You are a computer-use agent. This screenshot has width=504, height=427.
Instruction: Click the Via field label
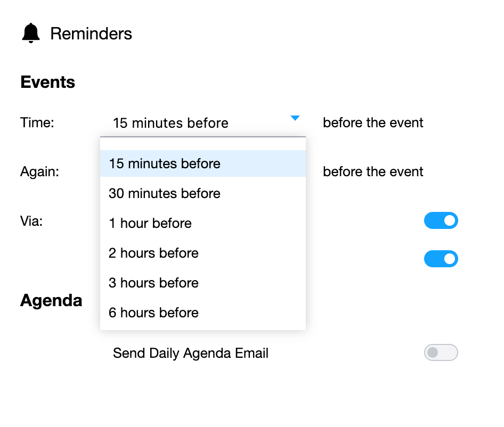coord(31,221)
